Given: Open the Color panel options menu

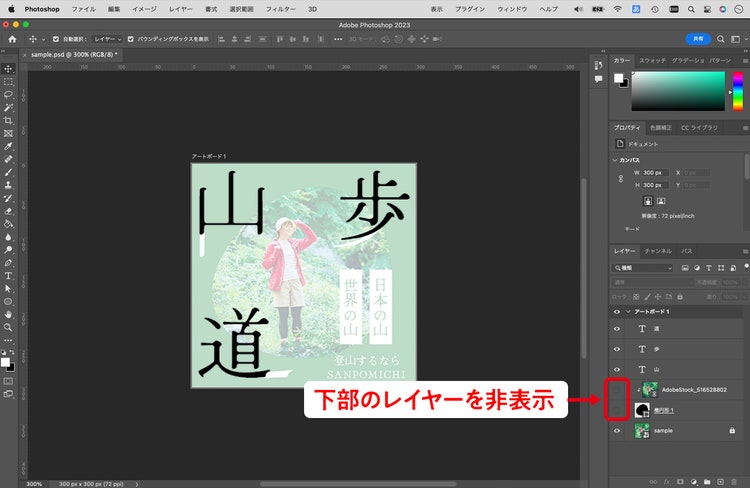Looking at the screenshot, I should [x=745, y=61].
